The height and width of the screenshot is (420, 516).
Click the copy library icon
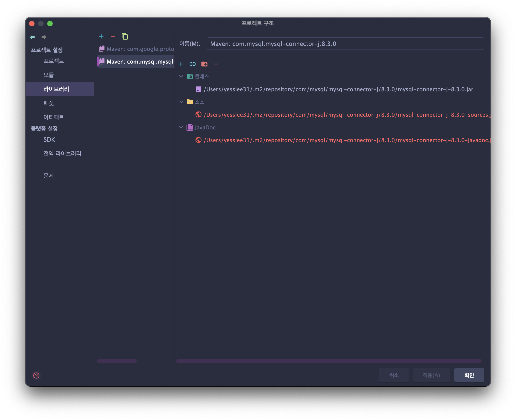(x=125, y=37)
